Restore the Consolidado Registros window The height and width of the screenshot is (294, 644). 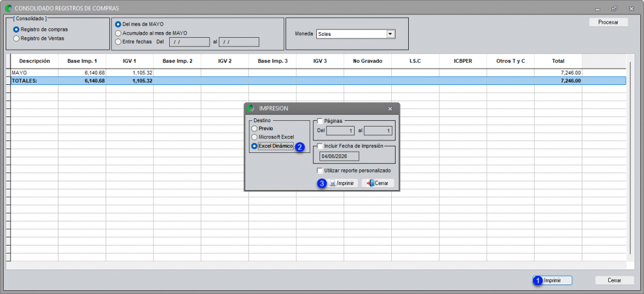(614, 8)
